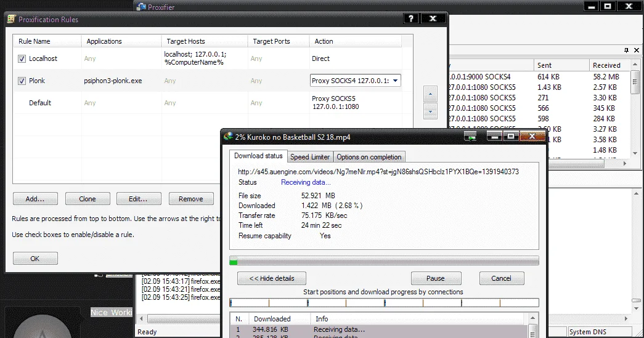
Task: Click the Proxifier title bar icon
Action: (141, 7)
